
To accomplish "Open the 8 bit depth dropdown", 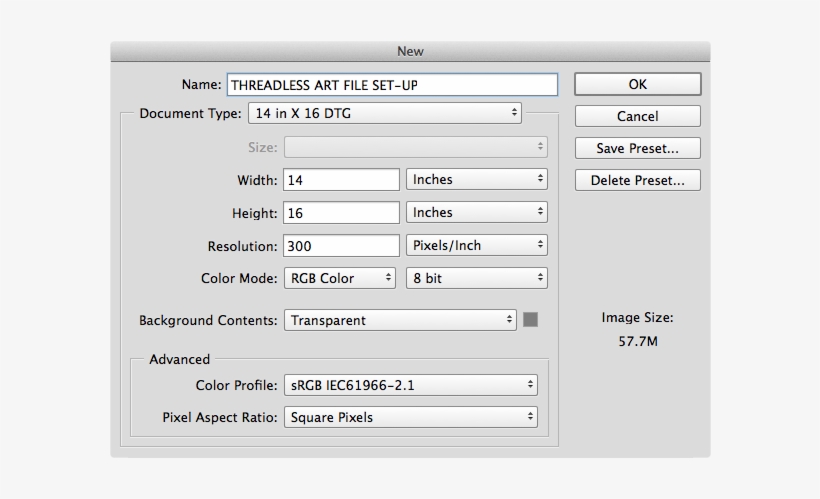I will point(477,279).
